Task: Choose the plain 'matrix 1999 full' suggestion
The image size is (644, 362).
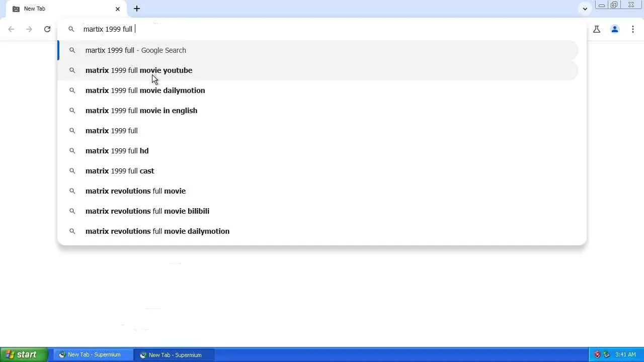Action: click(318, 131)
